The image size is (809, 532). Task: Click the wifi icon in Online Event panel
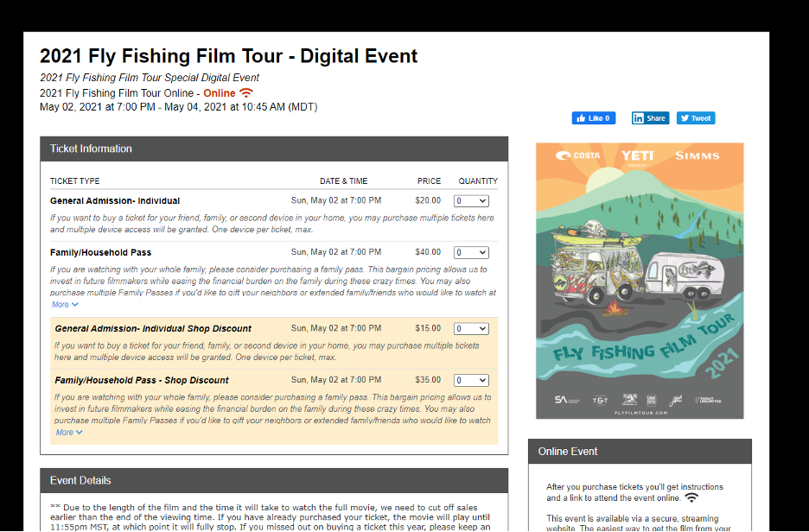[691, 497]
